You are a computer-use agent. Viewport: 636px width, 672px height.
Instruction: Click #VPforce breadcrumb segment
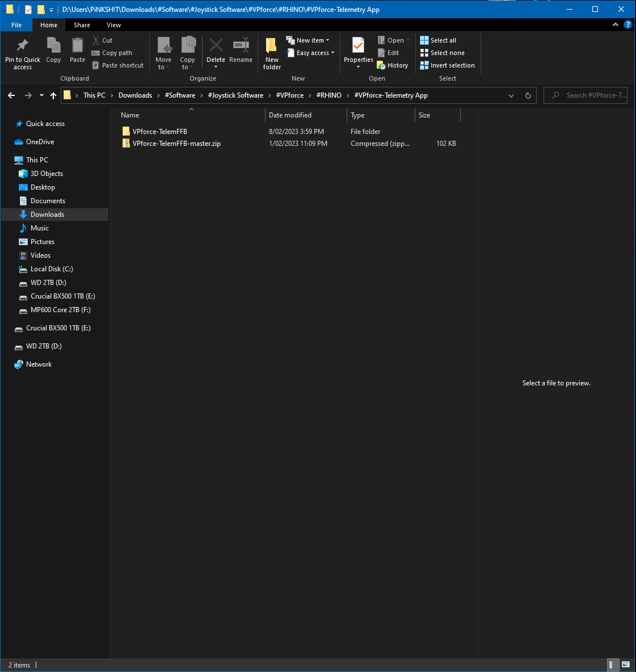click(289, 95)
